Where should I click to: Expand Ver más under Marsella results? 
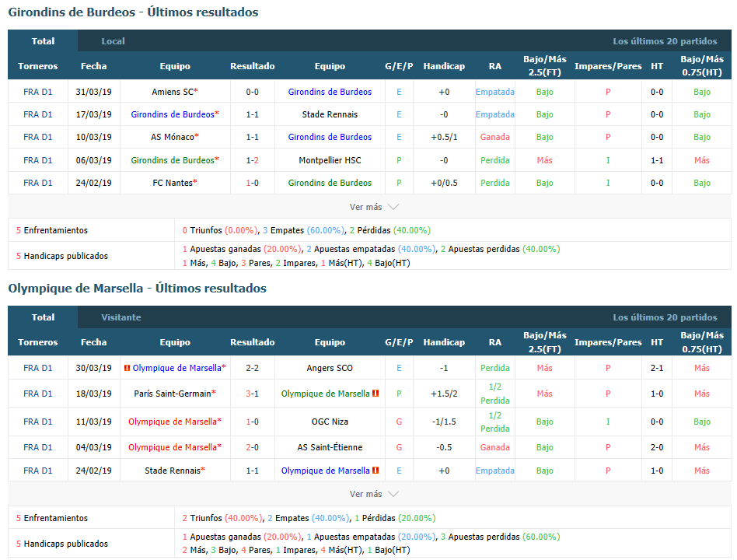click(374, 494)
